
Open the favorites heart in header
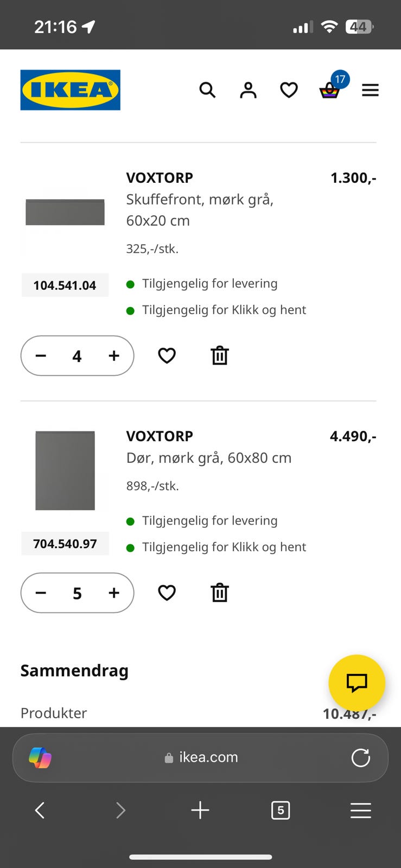click(x=289, y=90)
